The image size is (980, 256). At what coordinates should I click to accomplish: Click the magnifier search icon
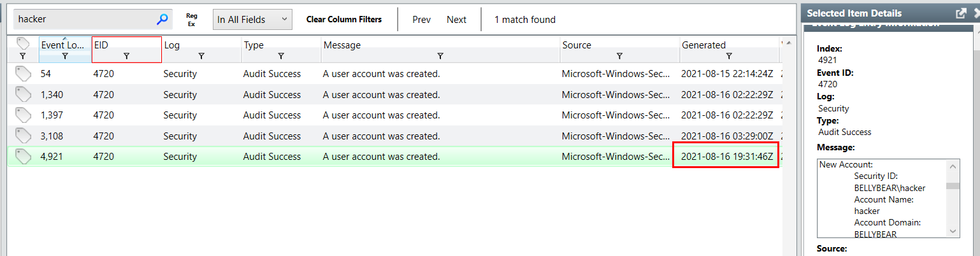pos(162,20)
